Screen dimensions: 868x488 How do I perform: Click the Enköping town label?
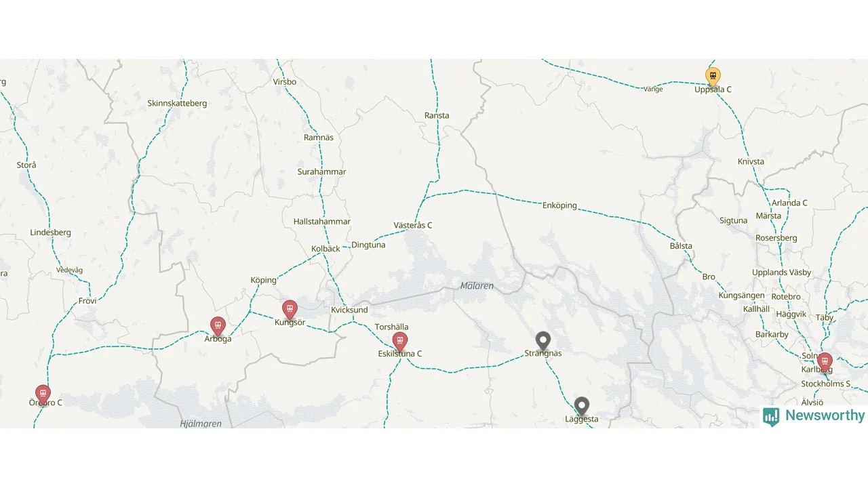tap(559, 205)
